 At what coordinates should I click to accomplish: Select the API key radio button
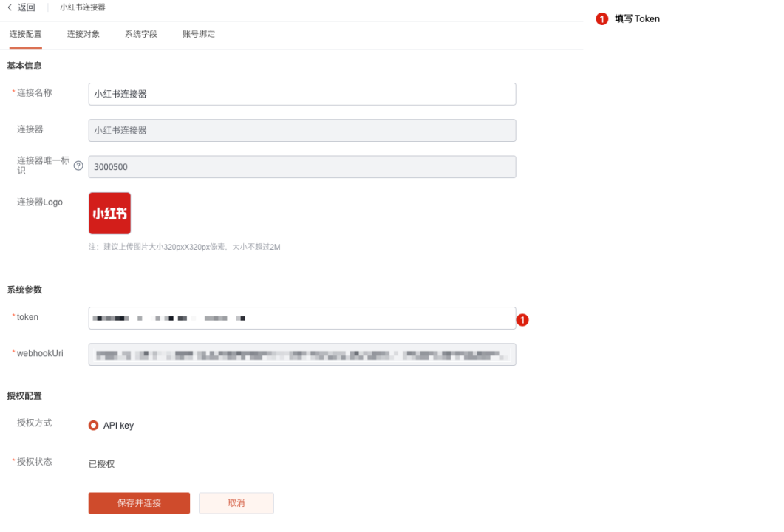pos(94,426)
